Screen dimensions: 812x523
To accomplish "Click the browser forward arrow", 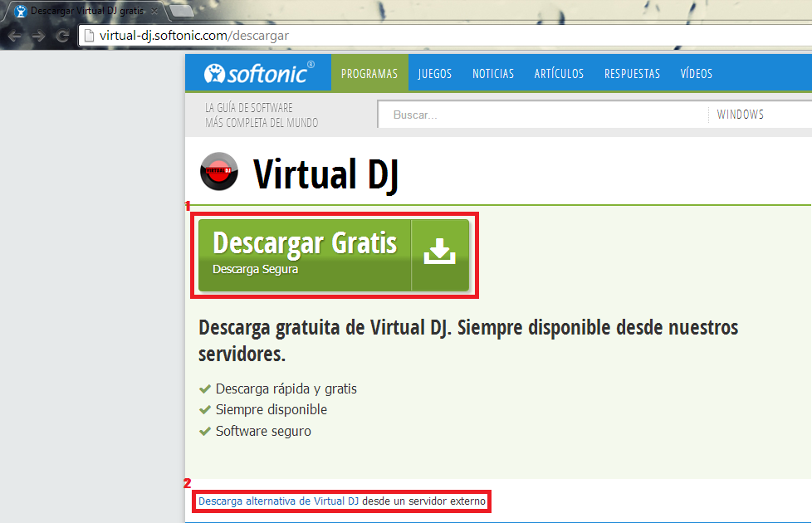I will (x=38, y=36).
